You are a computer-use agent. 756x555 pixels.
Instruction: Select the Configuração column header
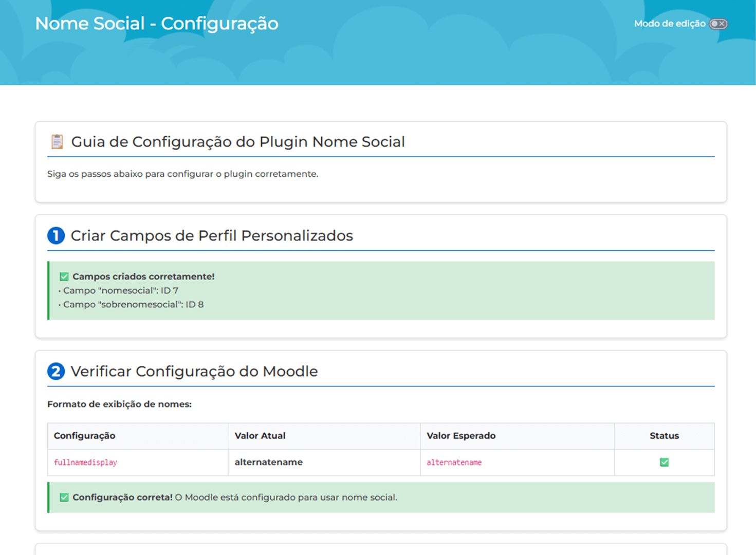coord(85,436)
